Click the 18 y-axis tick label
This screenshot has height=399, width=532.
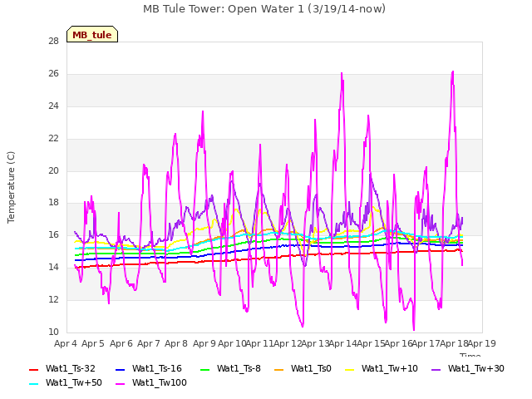[x=53, y=203]
